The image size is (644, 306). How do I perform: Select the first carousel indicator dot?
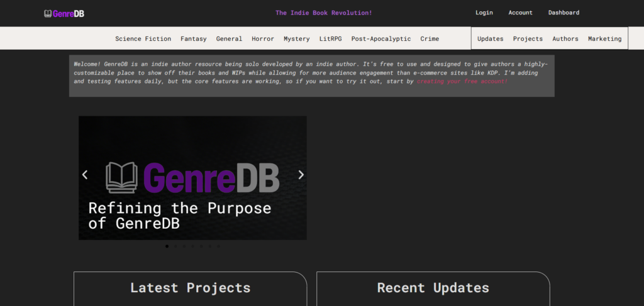pos(167,246)
